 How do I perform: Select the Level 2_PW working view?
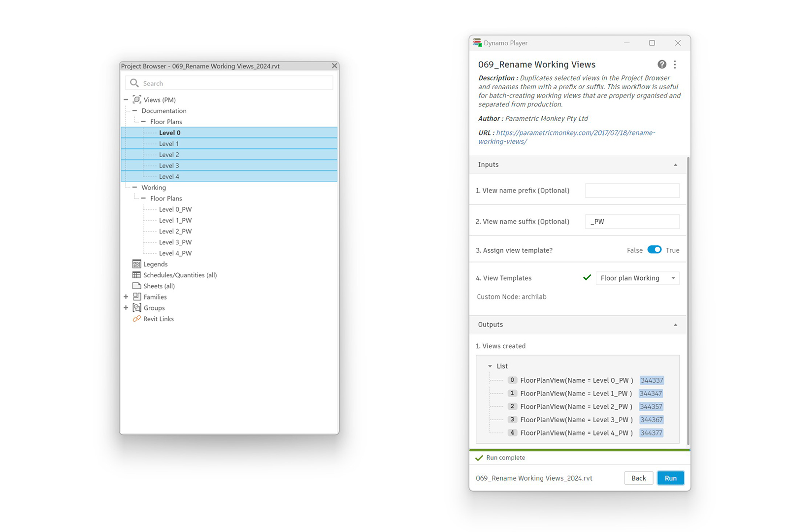coord(175,231)
